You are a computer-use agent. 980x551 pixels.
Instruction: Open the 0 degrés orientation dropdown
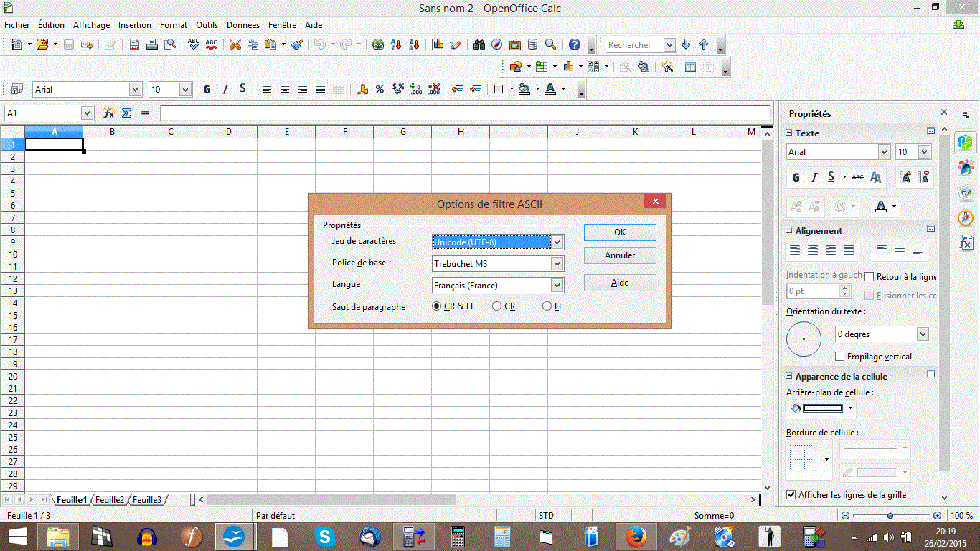click(923, 334)
